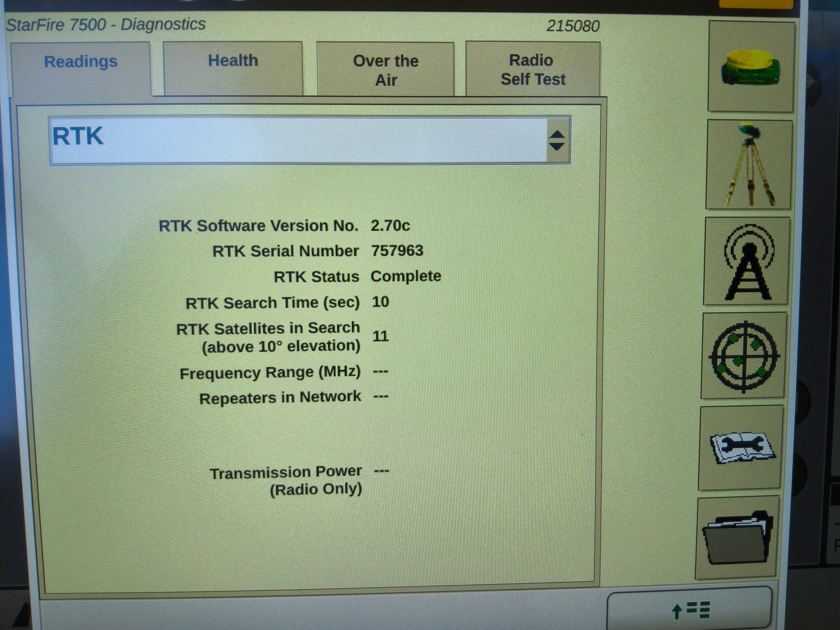The width and height of the screenshot is (840, 630).
Task: Click the StarFire 7500 - Diagnostics title
Action: coord(106,25)
